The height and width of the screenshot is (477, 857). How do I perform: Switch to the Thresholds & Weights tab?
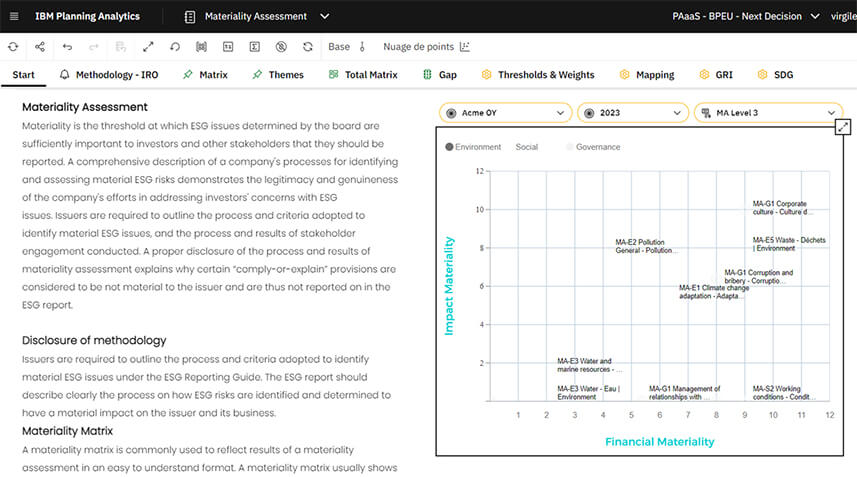pos(545,75)
